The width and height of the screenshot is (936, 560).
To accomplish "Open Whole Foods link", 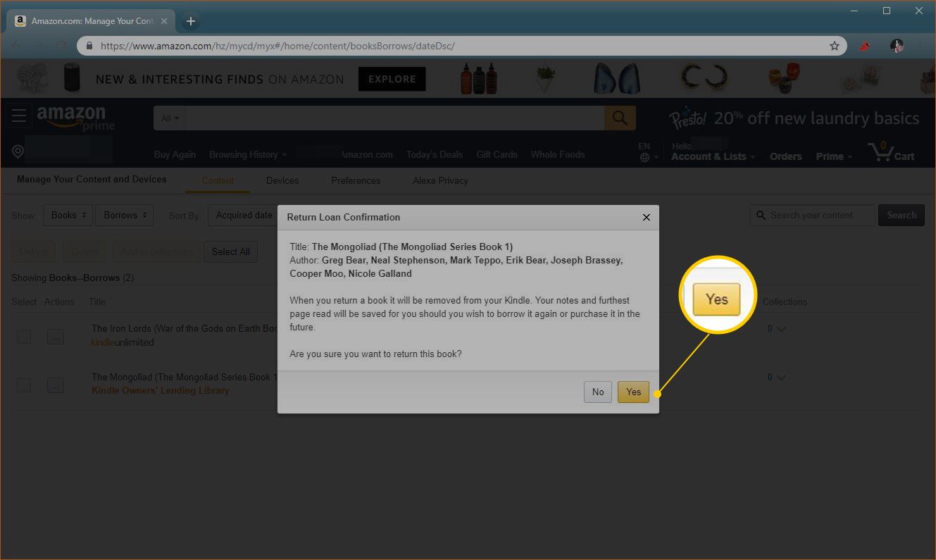I will point(558,155).
